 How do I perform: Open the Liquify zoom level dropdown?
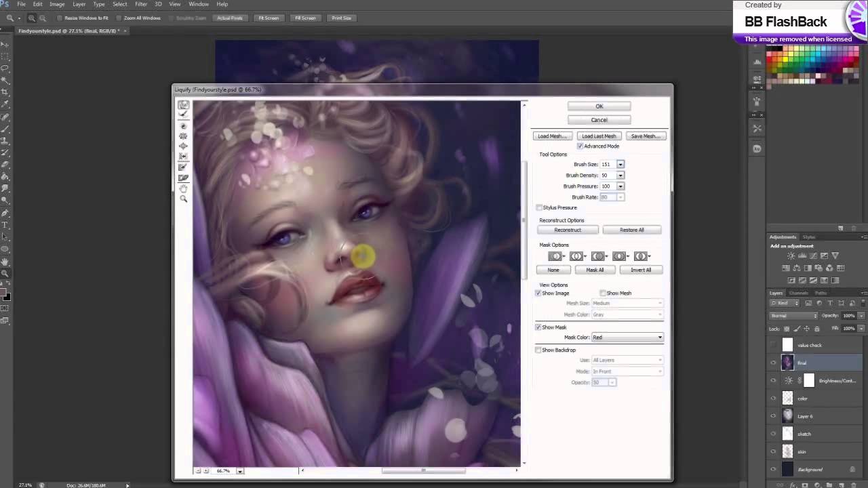pos(239,470)
